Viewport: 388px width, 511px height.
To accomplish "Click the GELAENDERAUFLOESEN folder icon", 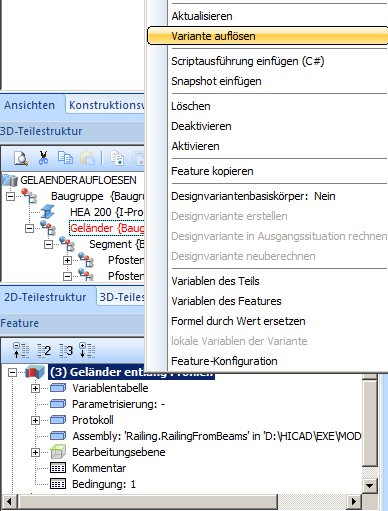I will click(x=10, y=180).
